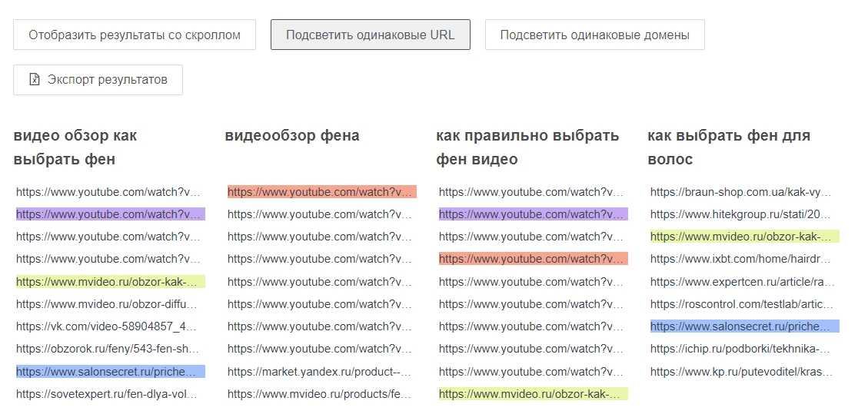Open the braun-shop.com.ua link
Viewport: 868px width, 414px height.
coord(740,192)
